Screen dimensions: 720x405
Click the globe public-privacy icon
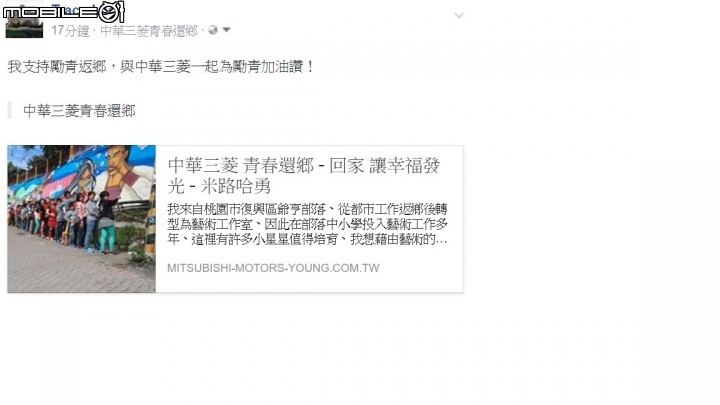(213, 30)
